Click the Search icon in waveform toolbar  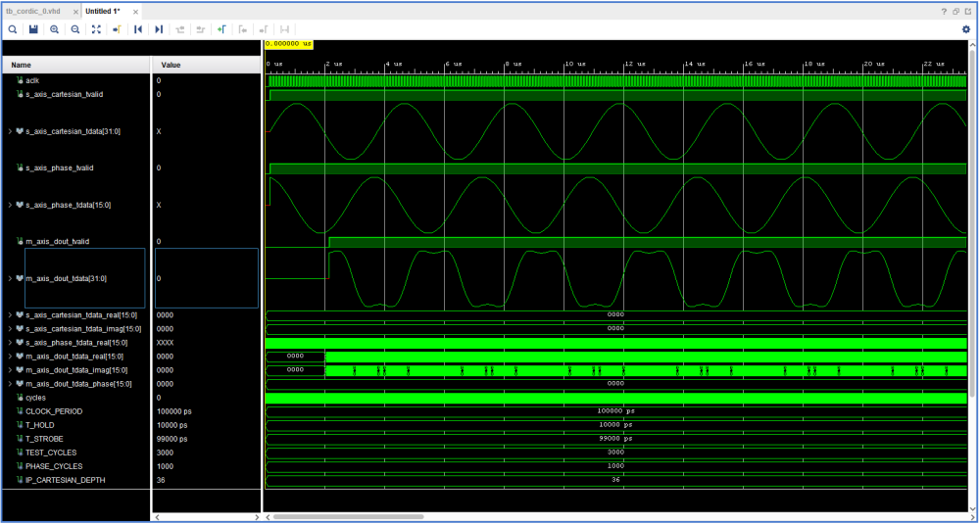tap(13, 29)
